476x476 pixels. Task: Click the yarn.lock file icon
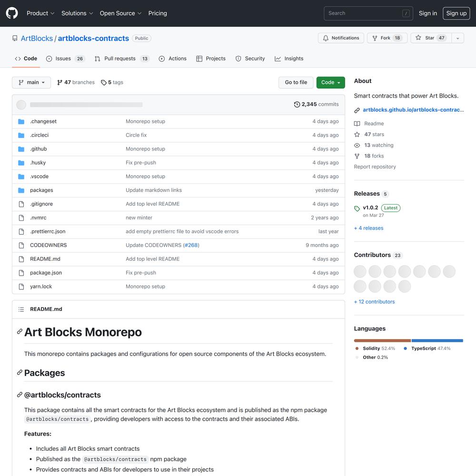click(21, 287)
